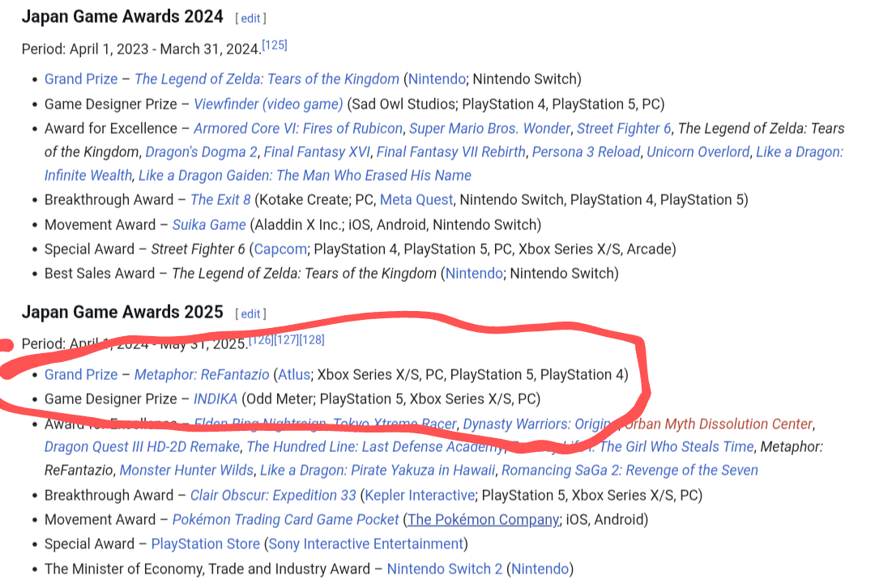Open the Suika Game link
Viewport: 875px width, 588px height.
pyautogui.click(x=209, y=225)
